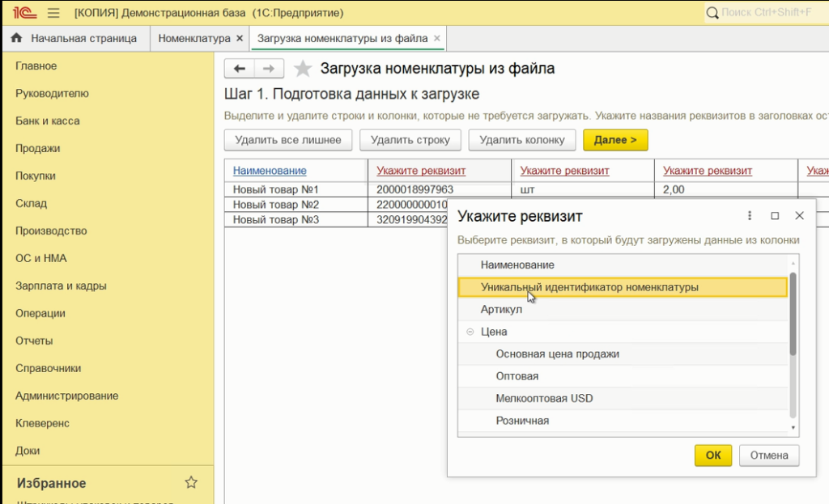Click the Наименование column header link
The height and width of the screenshot is (504, 829).
(x=270, y=171)
